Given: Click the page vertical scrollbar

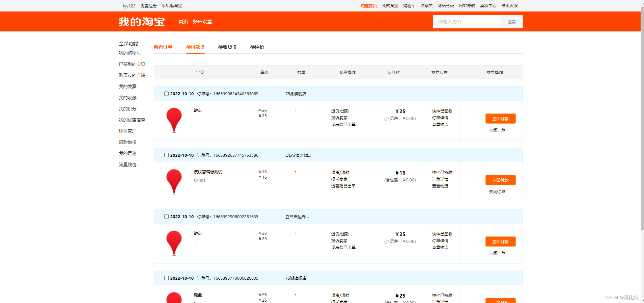Looking at the screenshot, I should (x=642, y=118).
